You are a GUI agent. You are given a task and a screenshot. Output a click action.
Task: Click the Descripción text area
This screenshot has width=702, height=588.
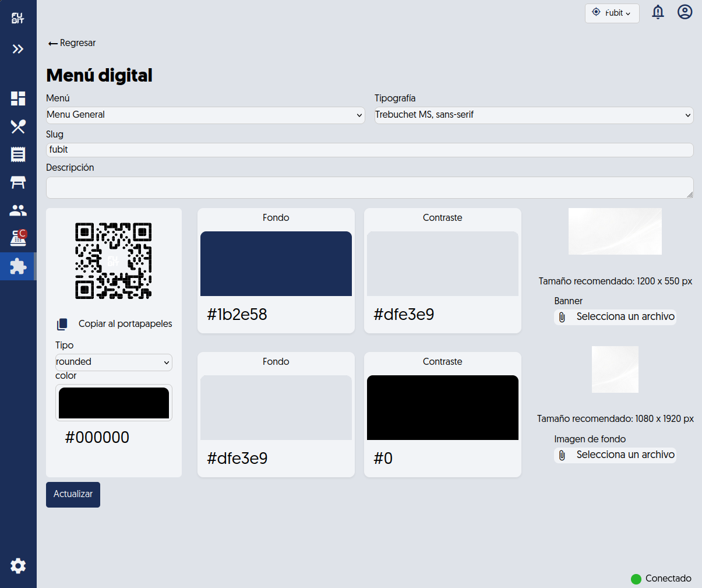pos(370,188)
